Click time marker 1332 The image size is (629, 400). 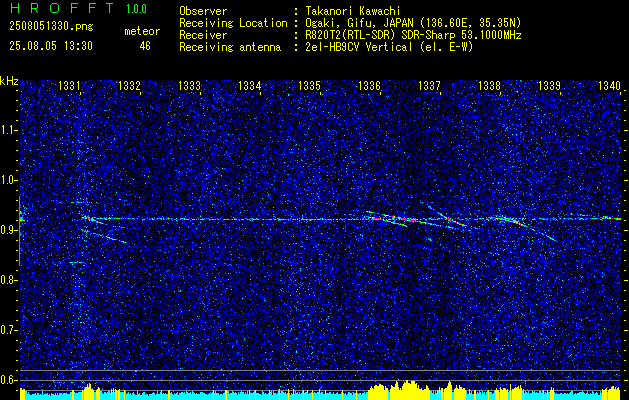pos(129,85)
